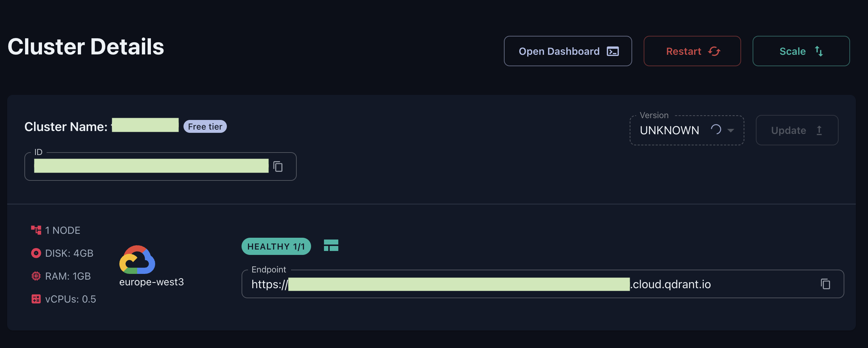This screenshot has width=868, height=348.
Task: Select the Endpoint URL field
Action: click(543, 284)
